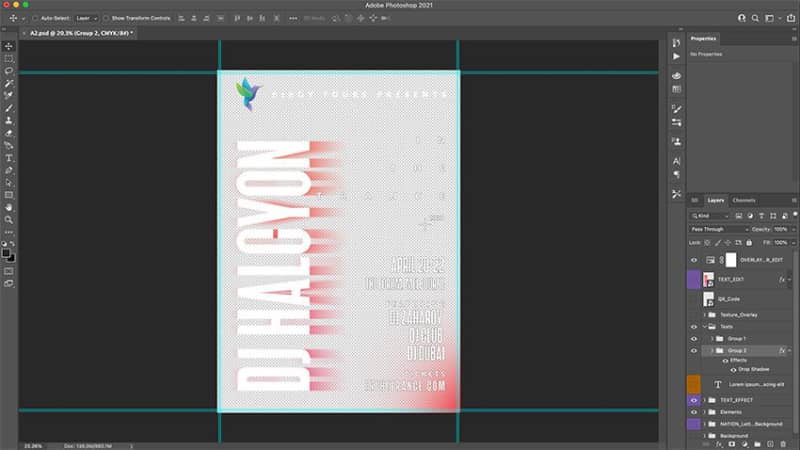Expand the TEXT_EFFECT group
This screenshot has height=450, width=800.
click(x=705, y=401)
